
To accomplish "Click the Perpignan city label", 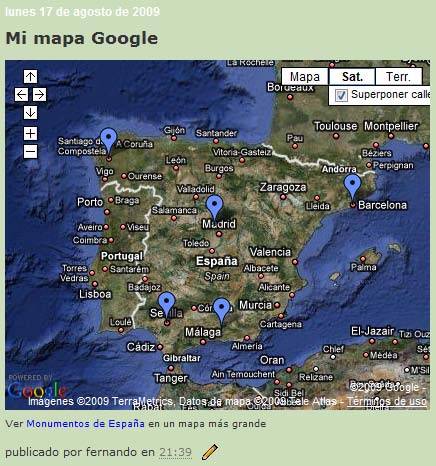I will pos(393,165).
